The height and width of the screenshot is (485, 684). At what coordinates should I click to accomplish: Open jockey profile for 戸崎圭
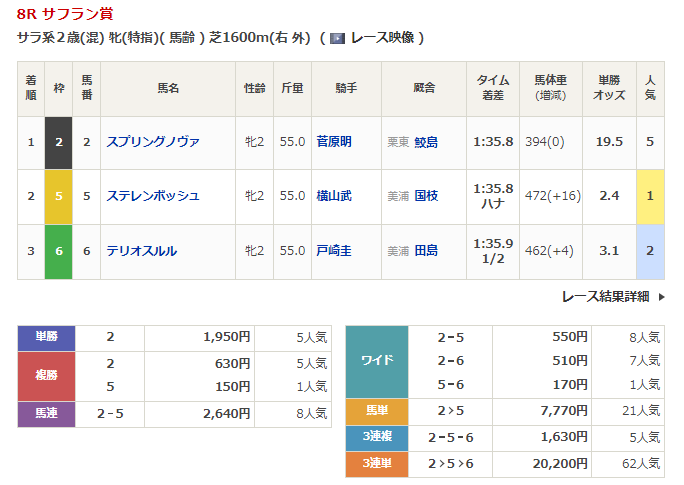click(x=333, y=250)
